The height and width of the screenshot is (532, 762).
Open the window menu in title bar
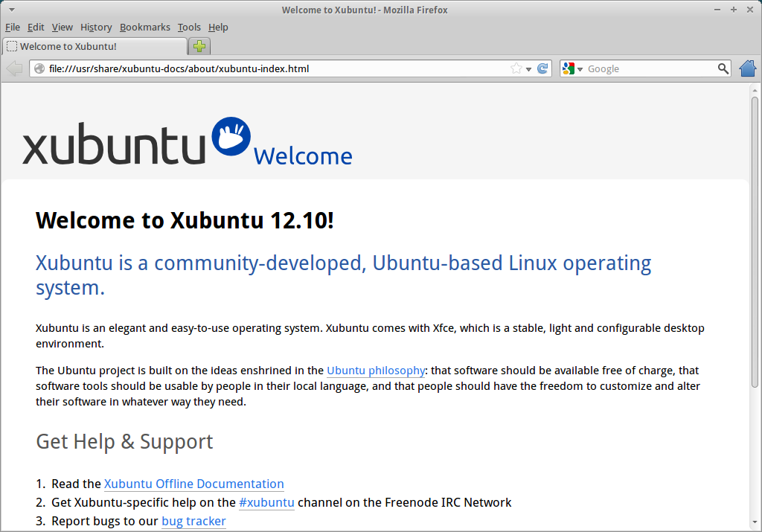pyautogui.click(x=11, y=10)
